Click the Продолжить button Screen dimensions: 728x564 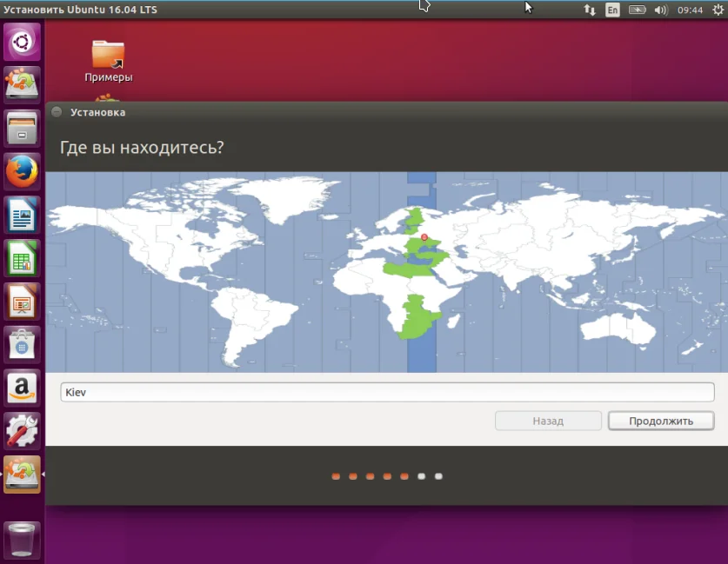pyautogui.click(x=661, y=421)
